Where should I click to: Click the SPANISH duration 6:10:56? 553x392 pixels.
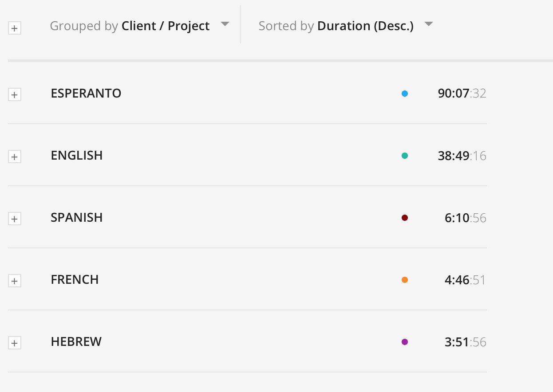pos(465,218)
